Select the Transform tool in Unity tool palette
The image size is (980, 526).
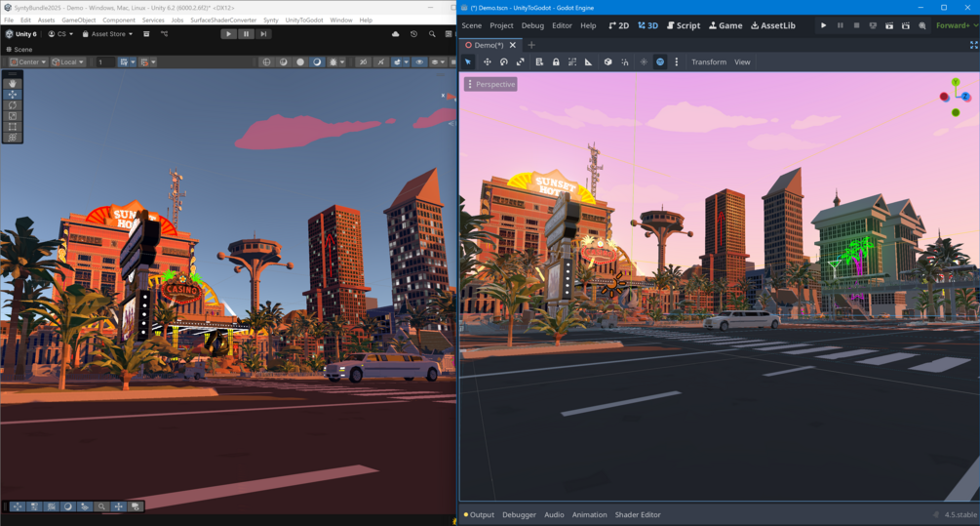(x=13, y=137)
